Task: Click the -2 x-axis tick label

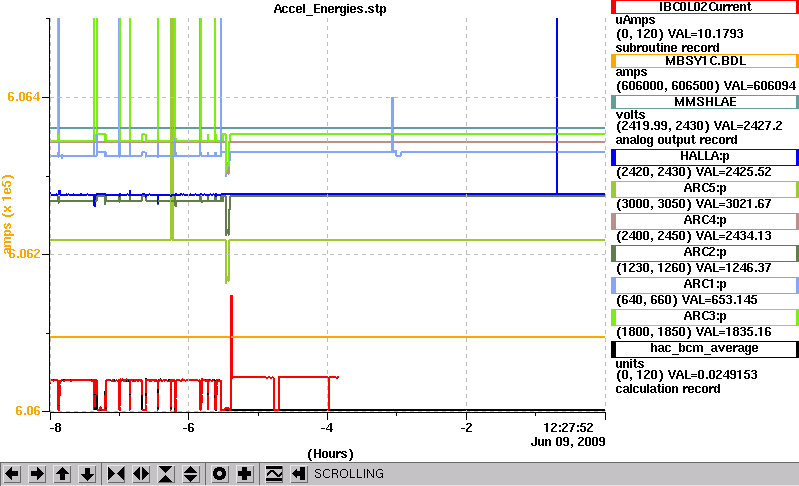Action: [466, 427]
